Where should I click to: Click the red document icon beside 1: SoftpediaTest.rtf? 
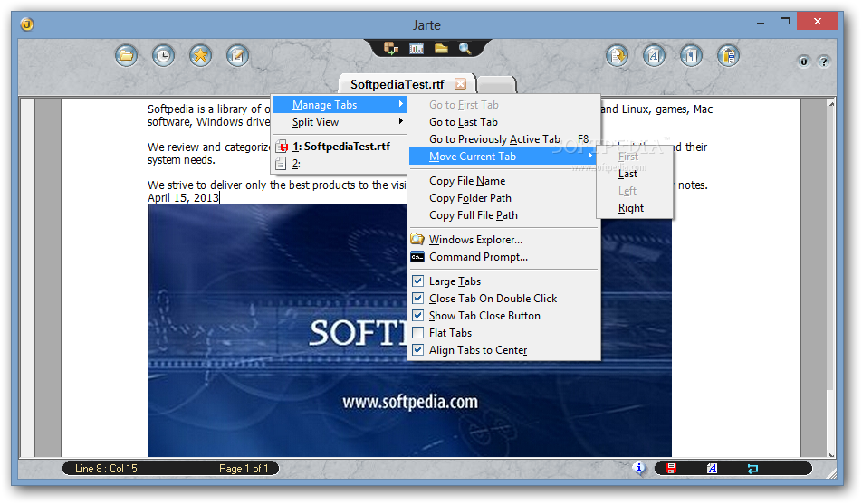[x=282, y=147]
